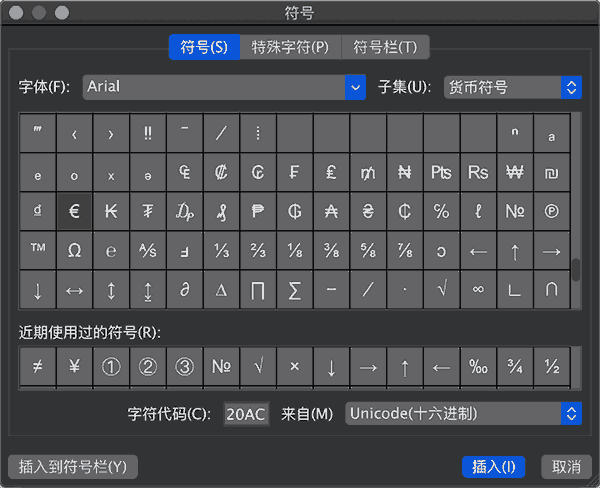Choose the Colon currency symbol
Screen dimensions: 600x488
[x=221, y=172]
